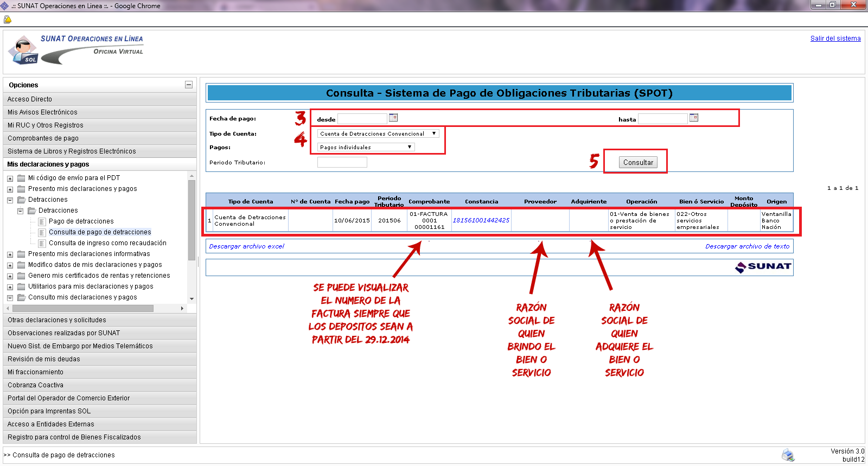This screenshot has height=466, width=868.
Task: Open the Pagos individuales dropdown
Action: 366,147
